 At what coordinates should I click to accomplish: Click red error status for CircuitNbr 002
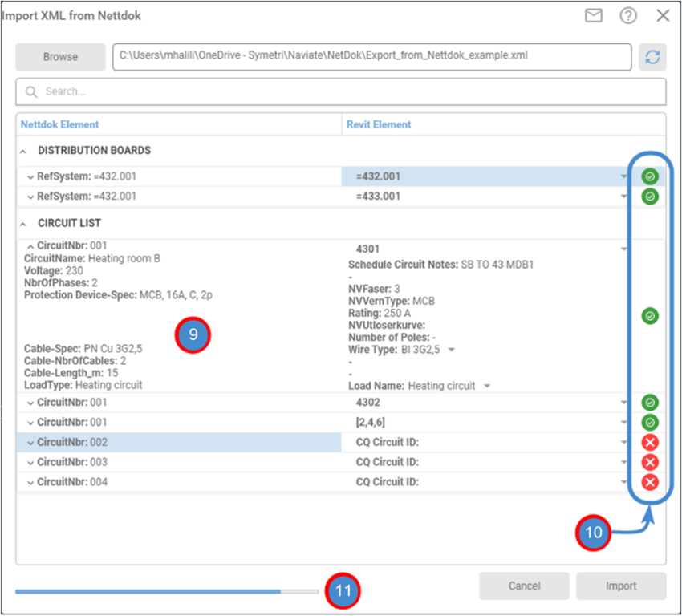(x=650, y=443)
